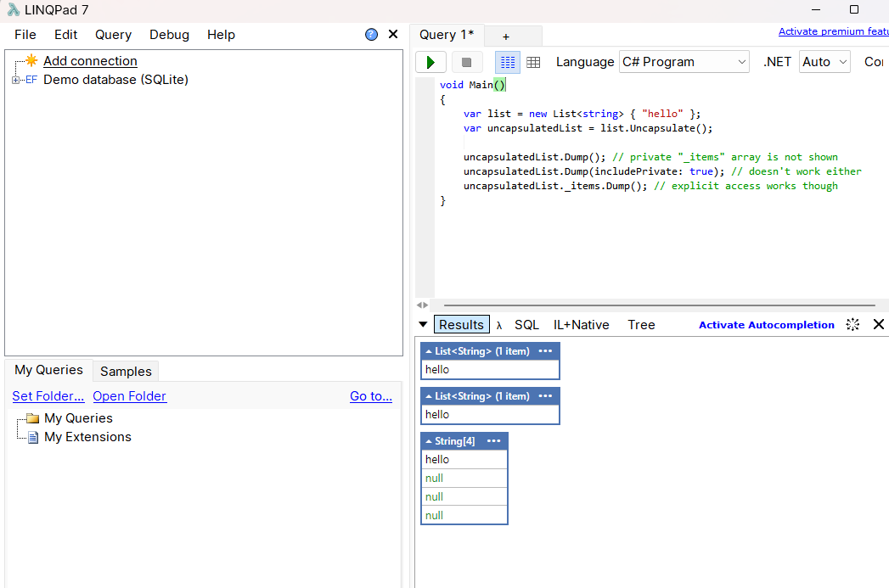
Task: Switch to the Query 1* tab
Action: (x=447, y=35)
